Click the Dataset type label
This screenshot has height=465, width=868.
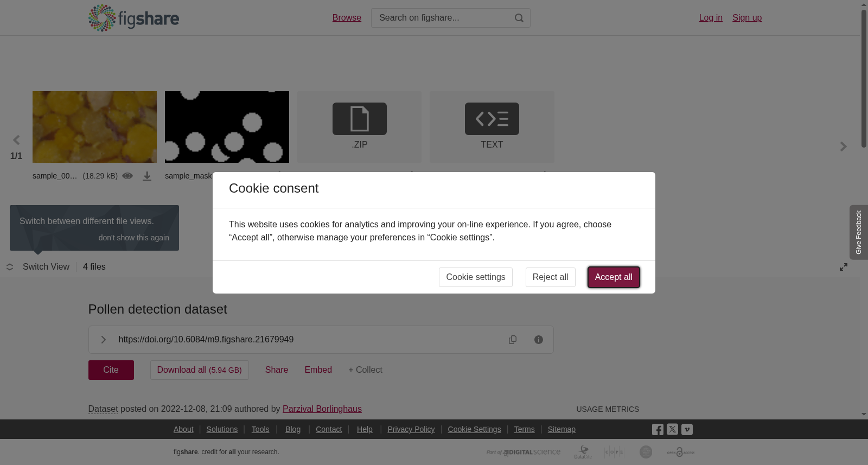pyautogui.click(x=103, y=409)
